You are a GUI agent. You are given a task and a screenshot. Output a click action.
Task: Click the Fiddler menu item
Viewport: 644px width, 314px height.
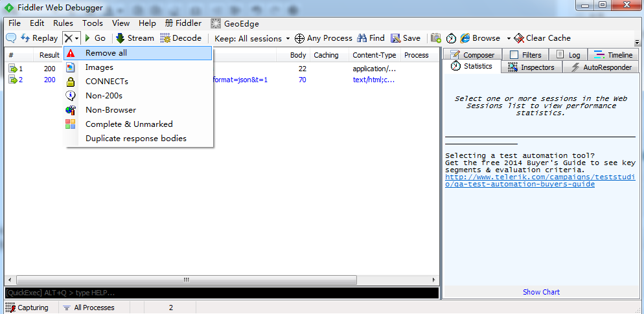183,23
